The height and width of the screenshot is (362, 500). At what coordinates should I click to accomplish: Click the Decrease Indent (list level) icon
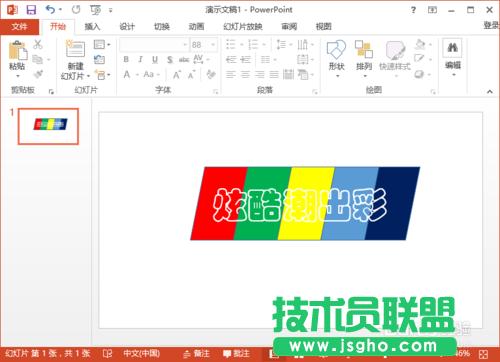click(231, 60)
